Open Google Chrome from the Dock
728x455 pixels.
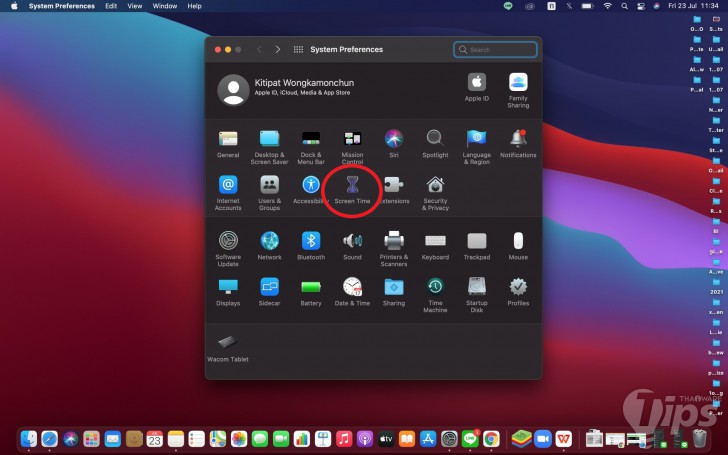[x=491, y=439]
